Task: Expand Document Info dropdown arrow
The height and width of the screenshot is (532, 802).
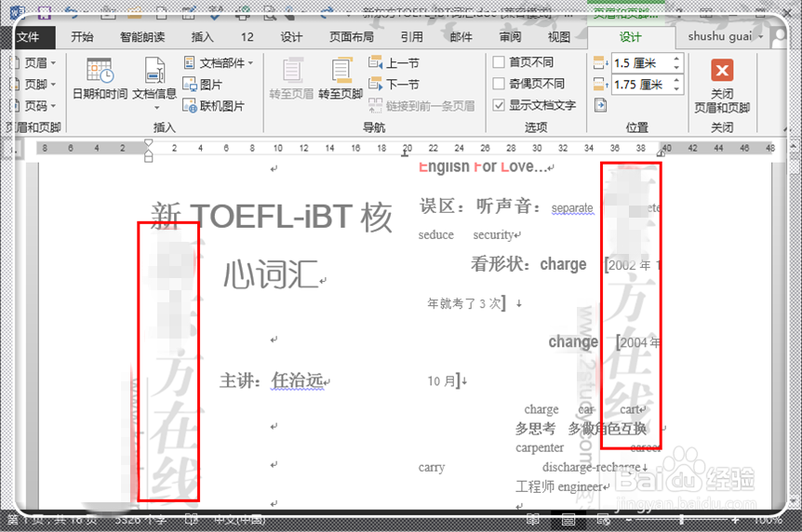Action: 156,108
